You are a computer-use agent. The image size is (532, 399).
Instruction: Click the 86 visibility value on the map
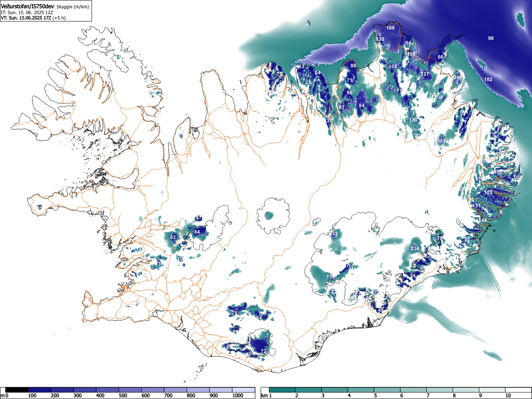tap(353, 66)
